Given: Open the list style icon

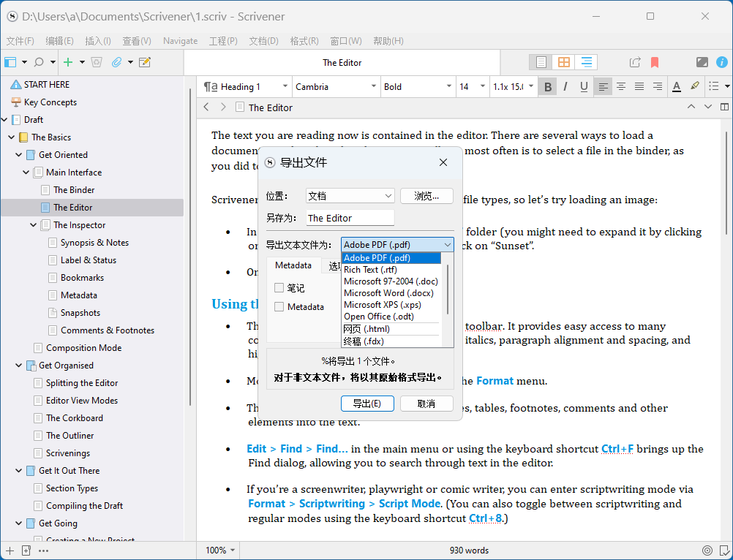Looking at the screenshot, I should pyautogui.click(x=714, y=87).
